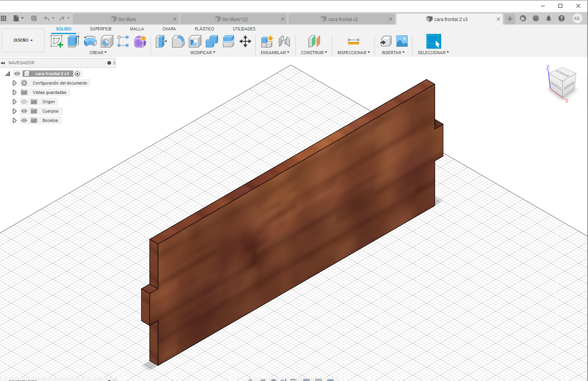Toggle Cuerpos folder visibility

tap(24, 111)
